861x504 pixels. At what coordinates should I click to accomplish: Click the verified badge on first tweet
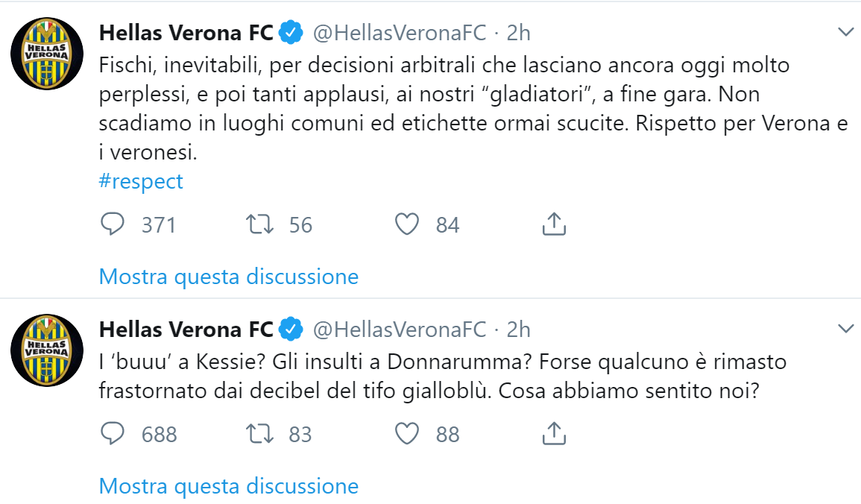290,33
